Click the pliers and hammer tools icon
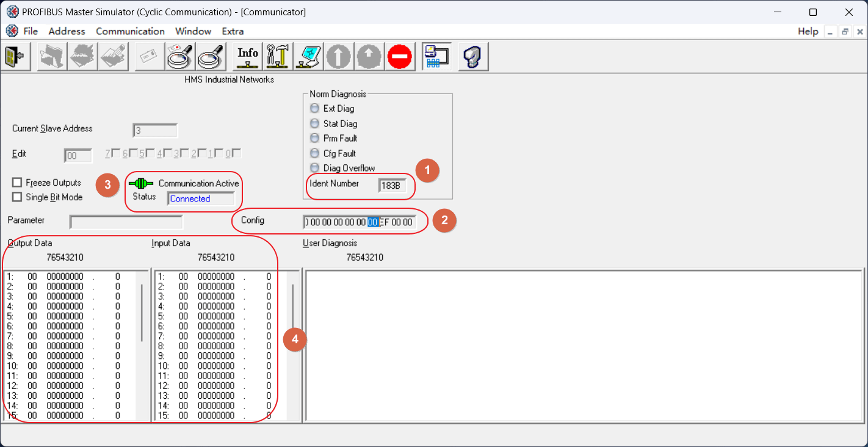868x447 pixels. [x=278, y=57]
